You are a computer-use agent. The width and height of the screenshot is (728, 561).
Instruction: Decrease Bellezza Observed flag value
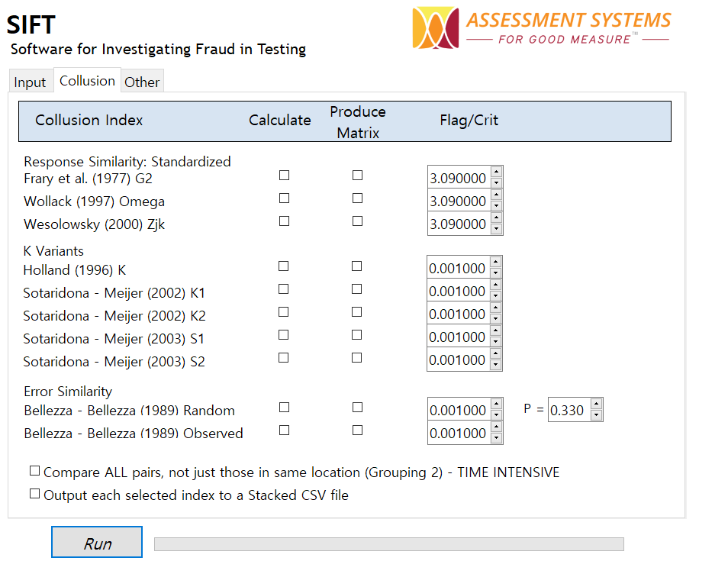497,438
